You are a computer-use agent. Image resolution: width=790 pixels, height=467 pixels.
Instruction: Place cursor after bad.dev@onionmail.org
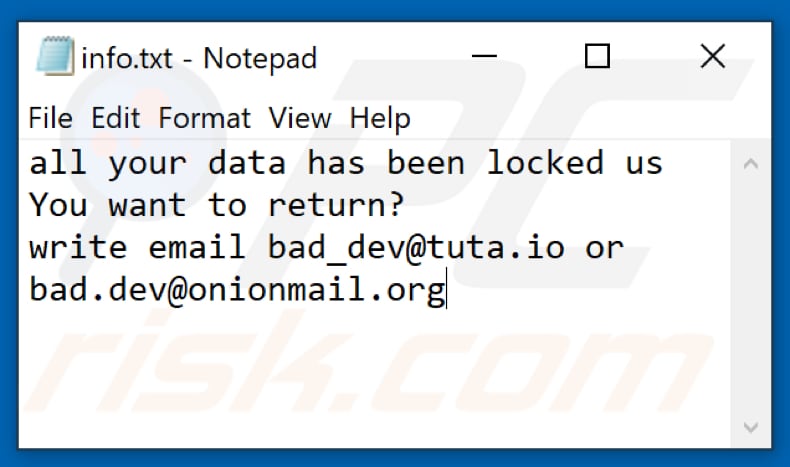446,291
